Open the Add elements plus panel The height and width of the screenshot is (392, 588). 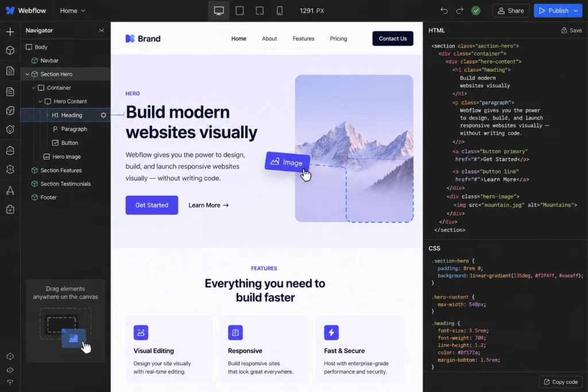10,32
